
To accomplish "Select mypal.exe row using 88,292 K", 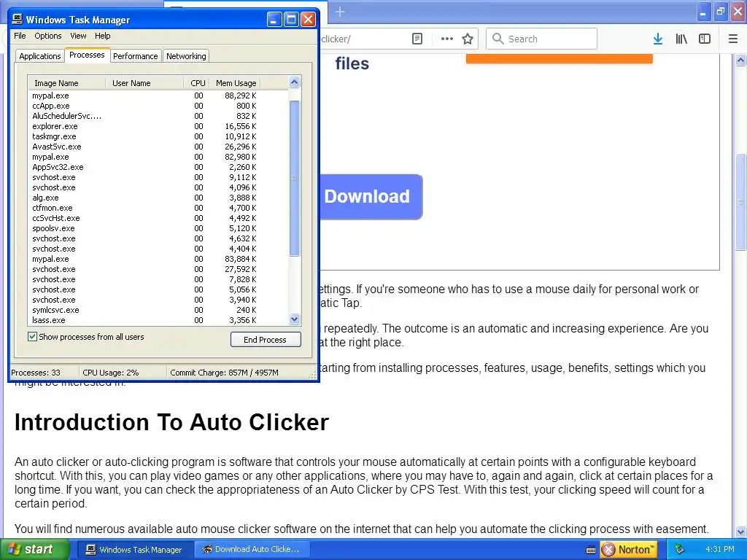I will [158, 96].
